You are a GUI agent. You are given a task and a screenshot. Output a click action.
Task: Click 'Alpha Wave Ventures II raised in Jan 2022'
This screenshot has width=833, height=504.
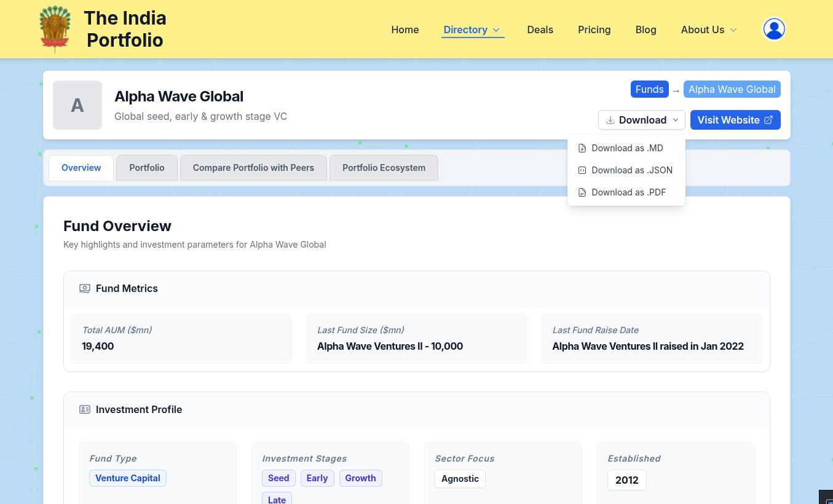tap(648, 346)
